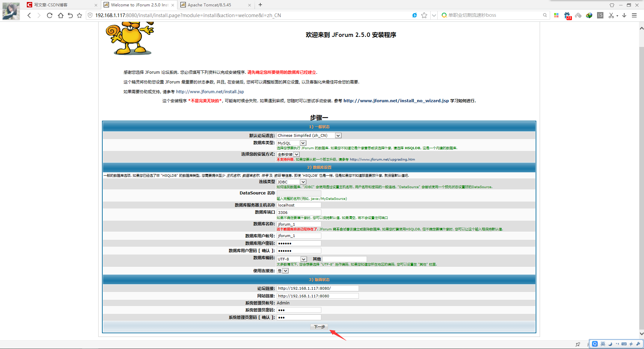Switch to the 写文章-CSDN博客 tab

62,5
